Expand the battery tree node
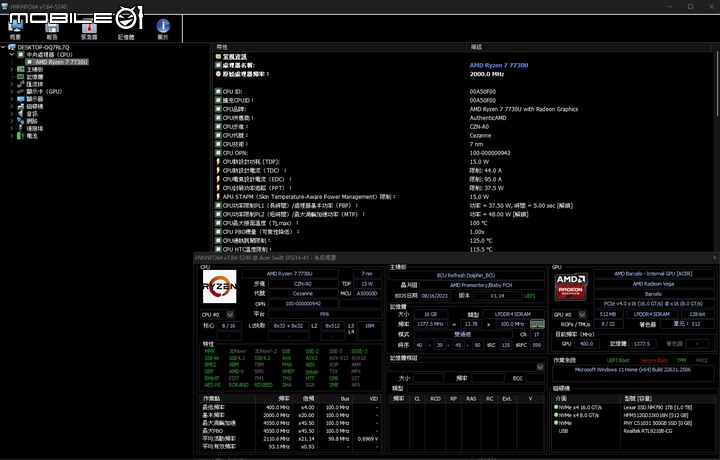 click(x=12, y=136)
